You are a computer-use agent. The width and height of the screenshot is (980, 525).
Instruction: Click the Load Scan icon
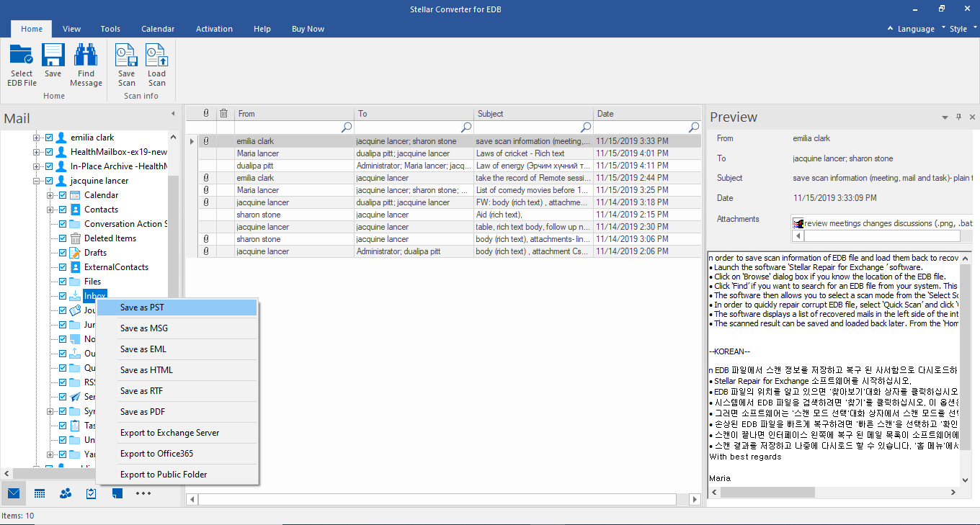coord(156,55)
